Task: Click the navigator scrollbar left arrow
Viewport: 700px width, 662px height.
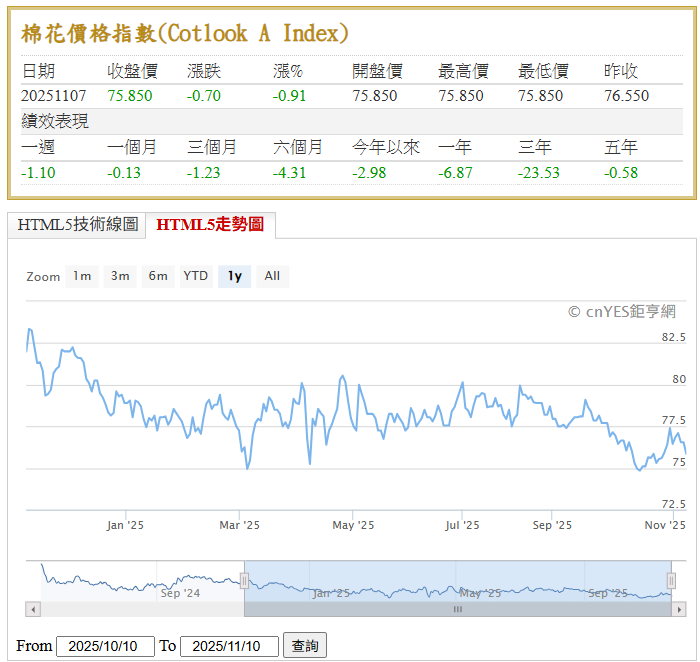Action: 33,609
